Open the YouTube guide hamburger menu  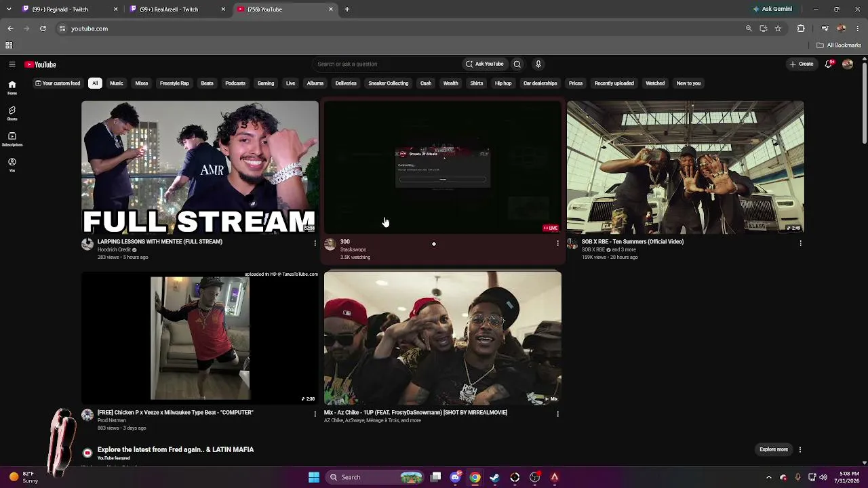[12, 64]
